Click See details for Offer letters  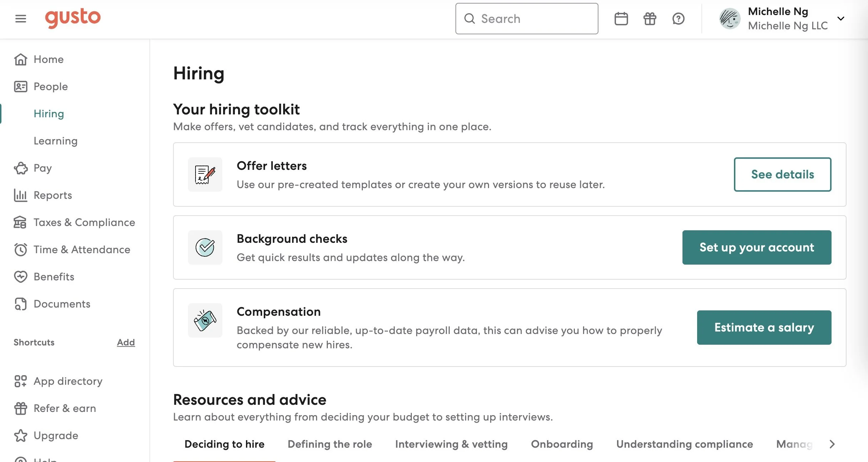click(x=782, y=175)
